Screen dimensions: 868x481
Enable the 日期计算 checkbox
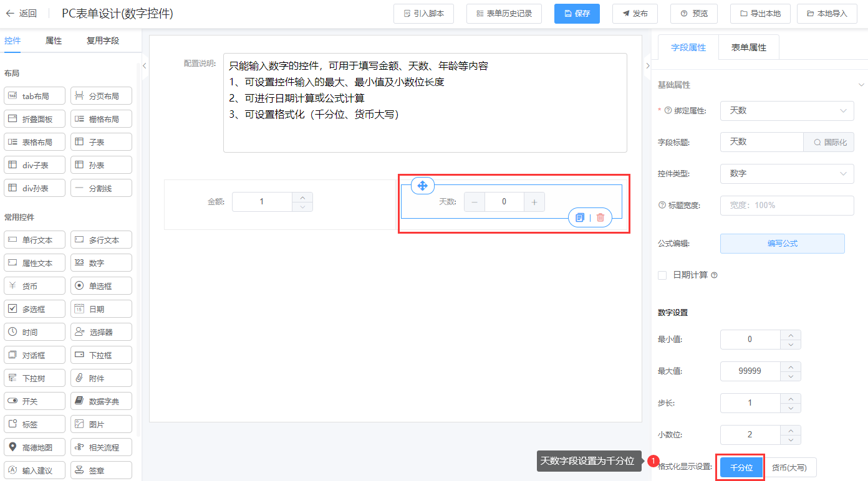(663, 275)
